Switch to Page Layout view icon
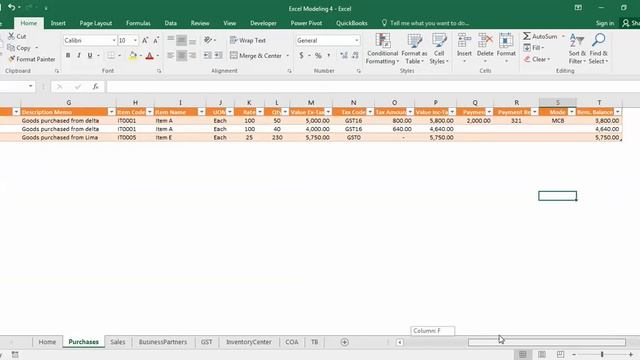The height and width of the screenshot is (360, 640). coord(542,354)
